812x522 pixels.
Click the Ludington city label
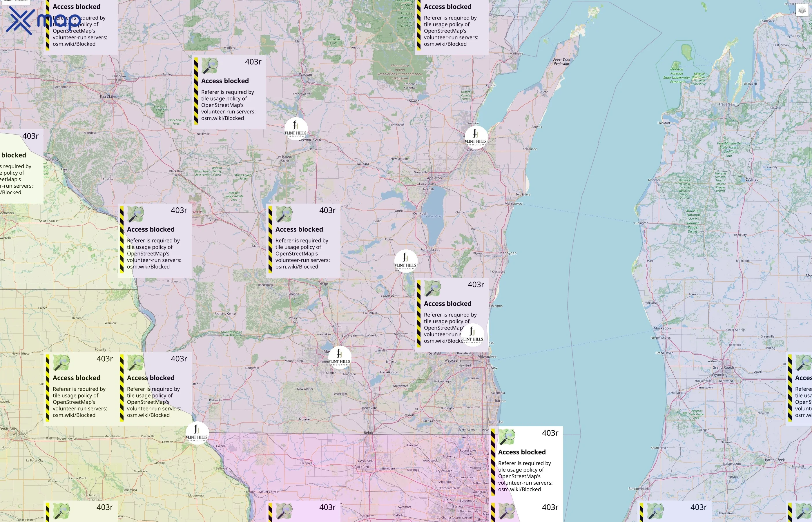tap(641, 223)
